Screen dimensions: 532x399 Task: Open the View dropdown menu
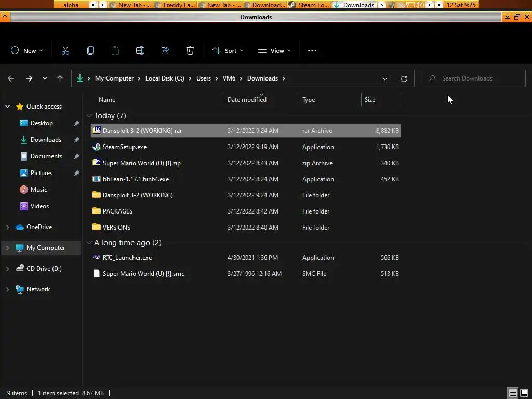(x=274, y=50)
